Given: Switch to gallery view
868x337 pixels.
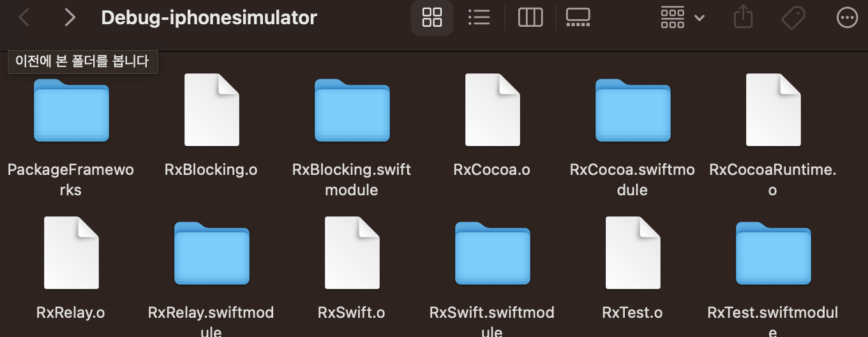Looking at the screenshot, I should [x=578, y=18].
